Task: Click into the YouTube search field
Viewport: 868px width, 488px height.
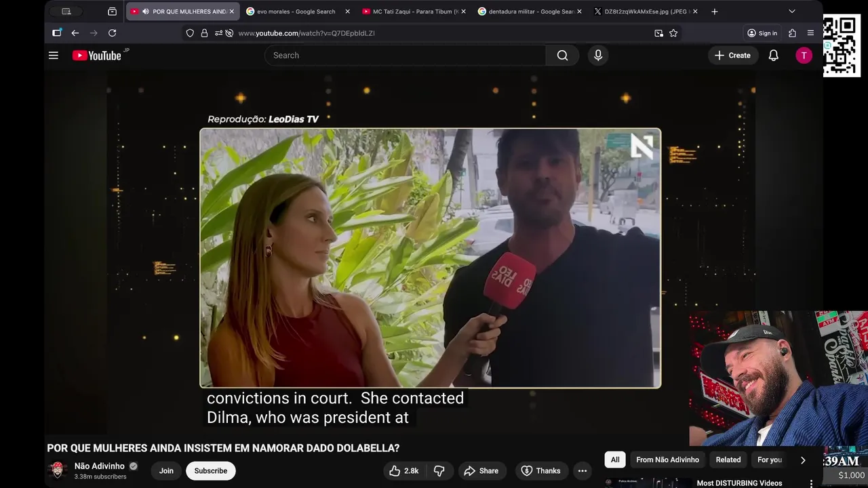Action: click(x=405, y=56)
